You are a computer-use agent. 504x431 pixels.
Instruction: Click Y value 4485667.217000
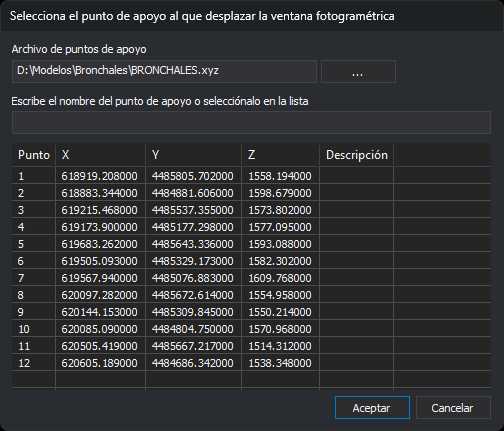coord(193,346)
